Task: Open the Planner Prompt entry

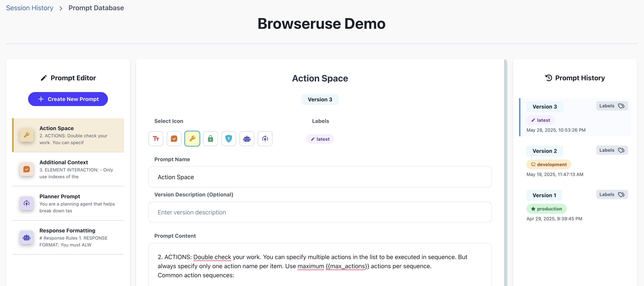Action: pyautogui.click(x=68, y=203)
